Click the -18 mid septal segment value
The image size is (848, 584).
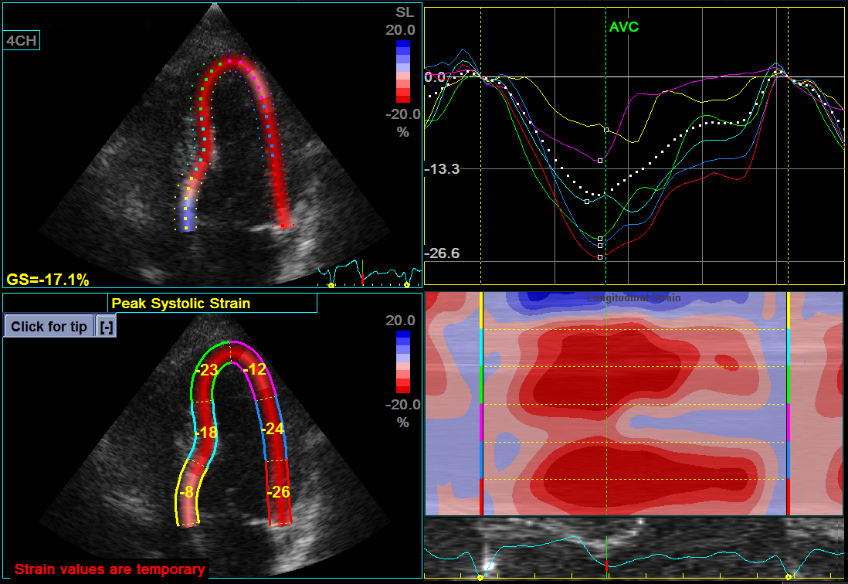point(206,433)
